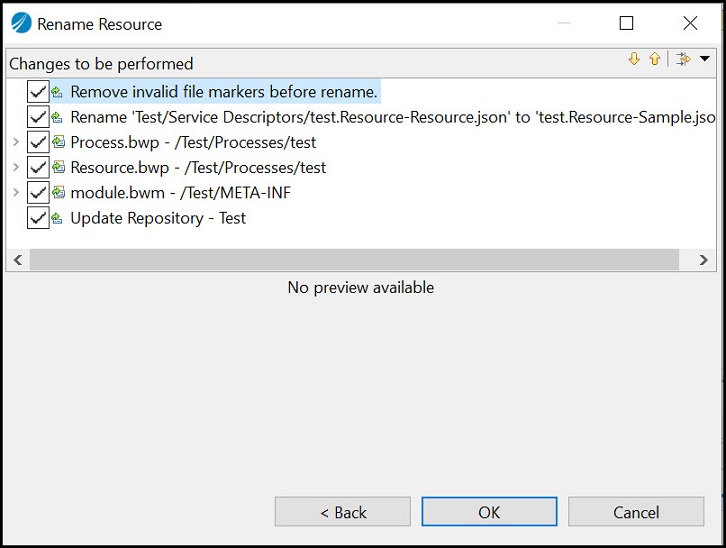The height and width of the screenshot is (548, 726).
Task: Click the Cancel button
Action: [x=636, y=512]
